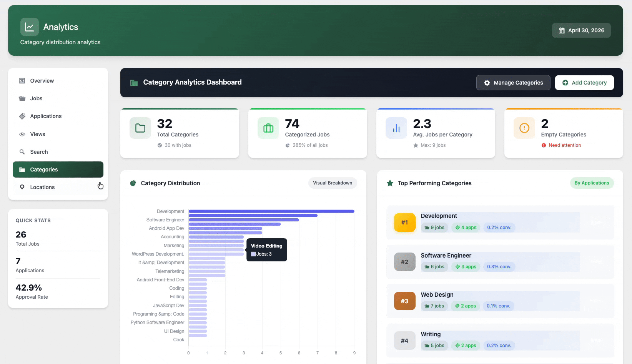Viewport: 632px width, 364px height.
Task: Select the Locations sidebar item
Action: [42, 187]
